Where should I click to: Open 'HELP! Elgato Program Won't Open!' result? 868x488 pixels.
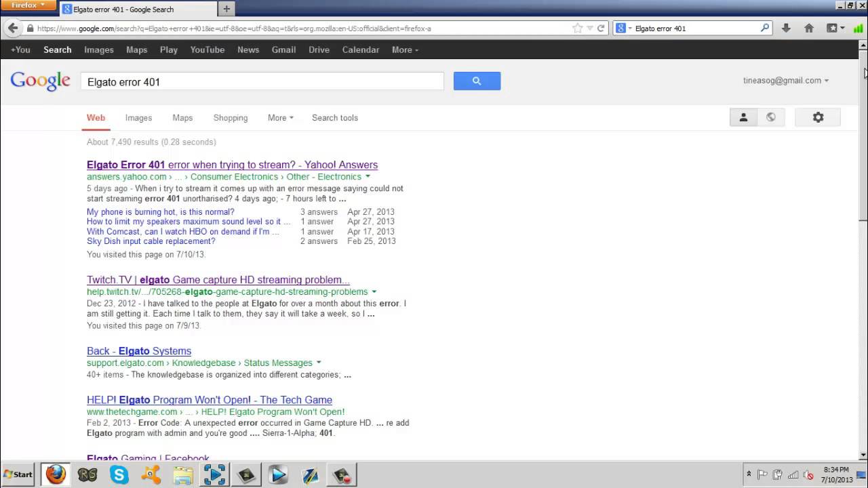[x=210, y=400]
